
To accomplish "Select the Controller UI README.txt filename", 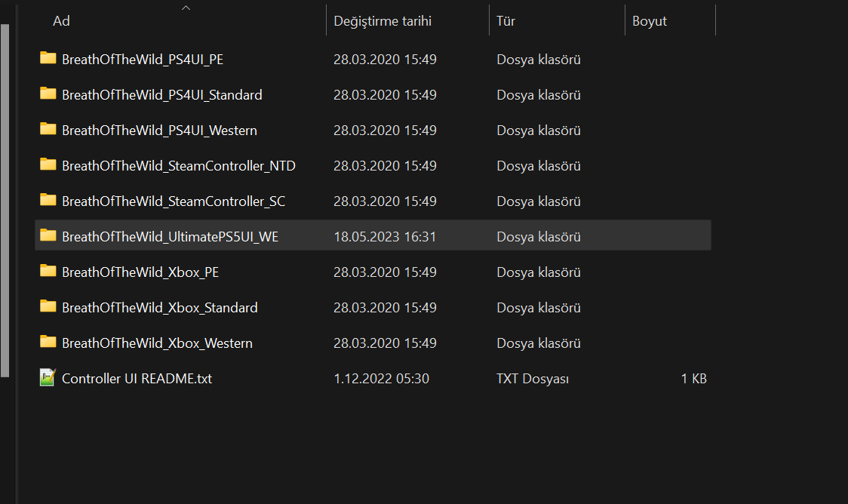I will (137, 379).
